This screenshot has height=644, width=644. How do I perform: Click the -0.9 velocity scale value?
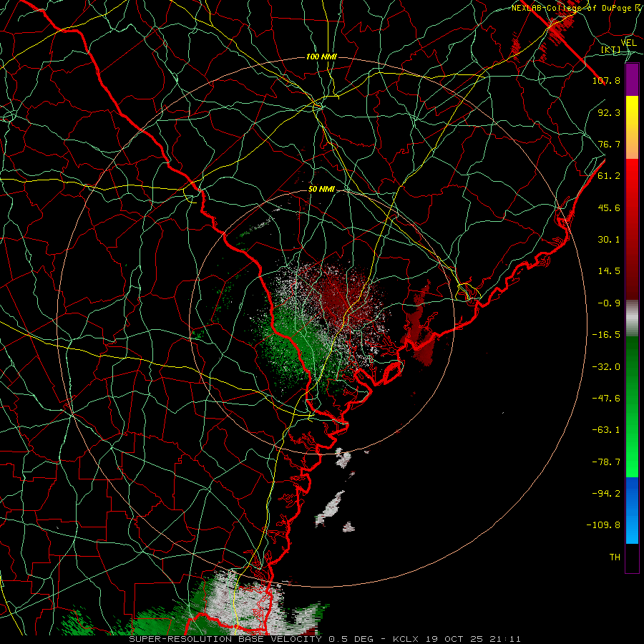pyautogui.click(x=609, y=303)
